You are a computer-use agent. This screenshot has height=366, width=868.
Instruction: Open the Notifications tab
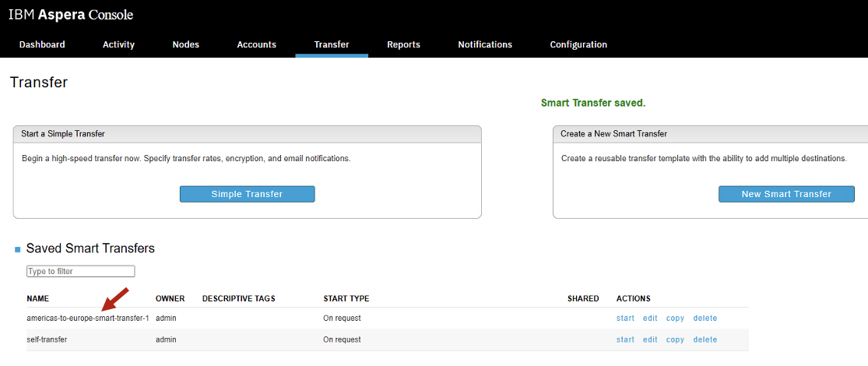[x=485, y=45]
